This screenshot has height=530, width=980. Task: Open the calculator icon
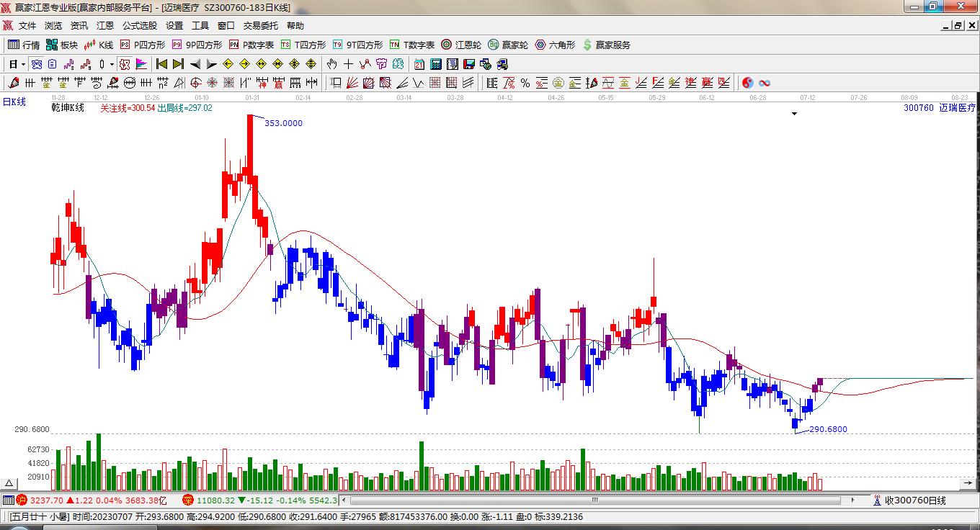pyautogui.click(x=435, y=64)
